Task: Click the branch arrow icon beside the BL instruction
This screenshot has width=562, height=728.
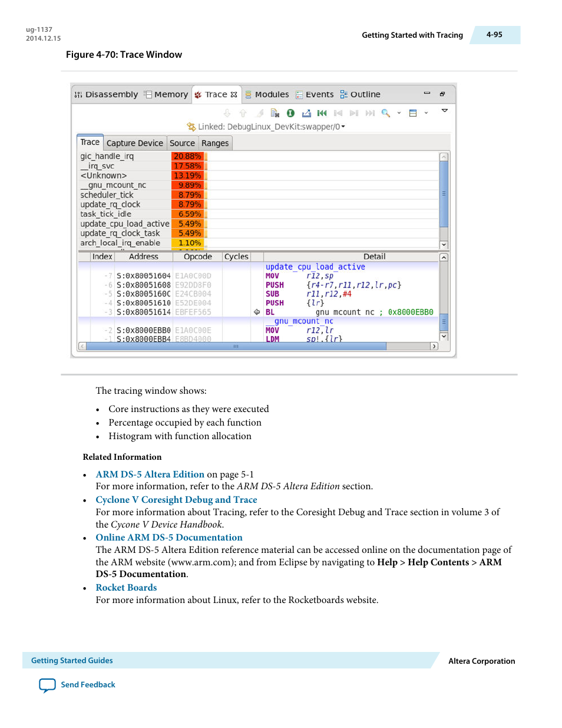Action: (257, 312)
